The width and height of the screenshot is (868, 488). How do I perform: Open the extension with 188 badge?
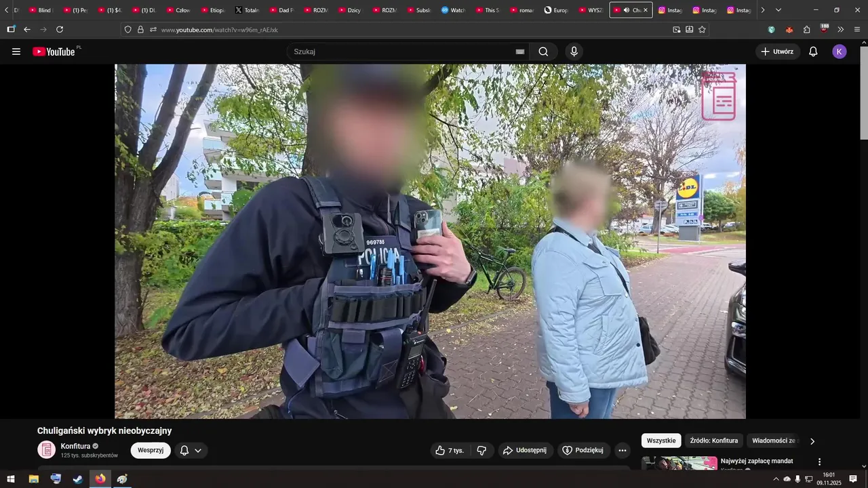pyautogui.click(x=824, y=29)
